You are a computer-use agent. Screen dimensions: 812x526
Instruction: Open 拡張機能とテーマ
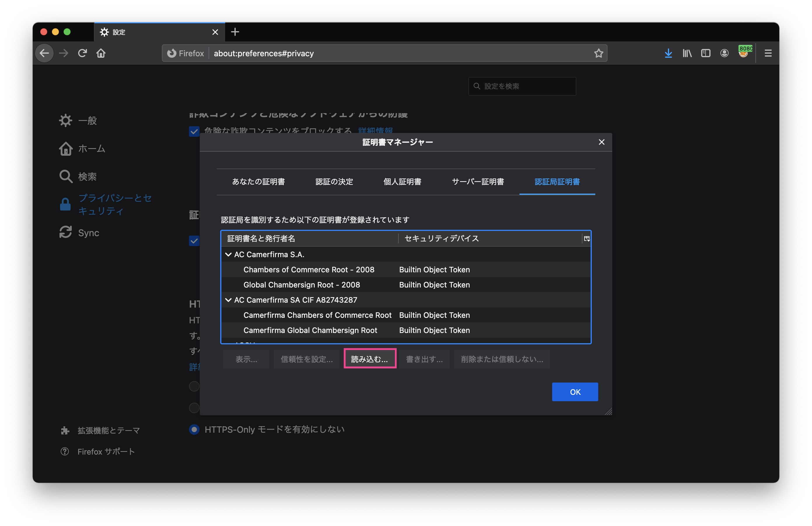point(100,431)
